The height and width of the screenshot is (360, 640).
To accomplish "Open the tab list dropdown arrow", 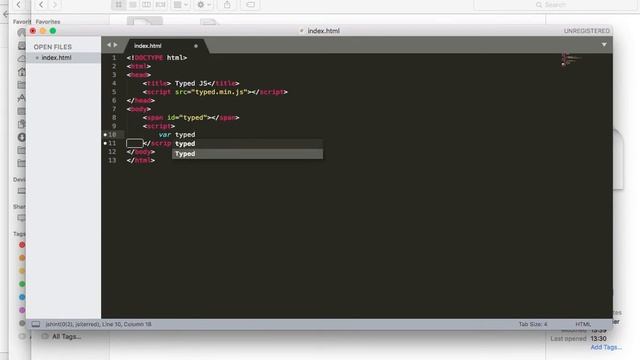I will coord(604,44).
